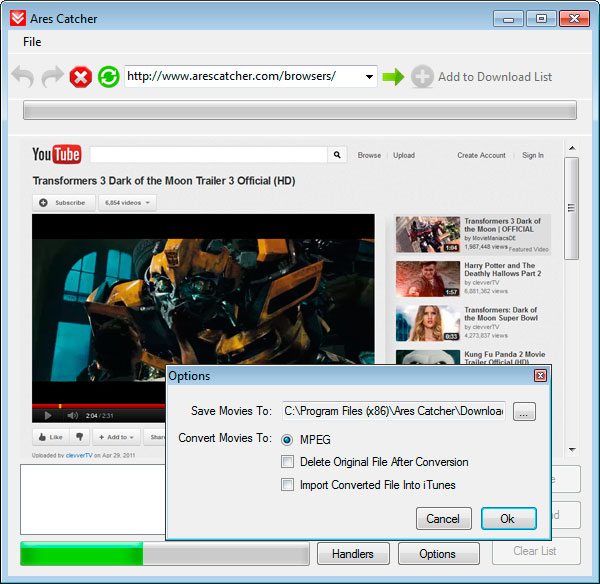
Task: Check Import Converted File Into iTunes
Action: pyautogui.click(x=287, y=484)
